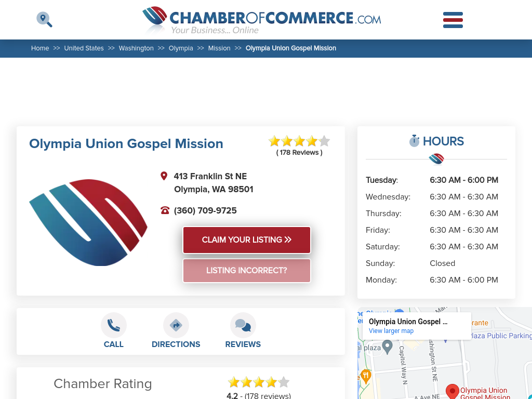The height and width of the screenshot is (399, 532).
Task: Open United States breadcrumb
Action: pos(84,48)
